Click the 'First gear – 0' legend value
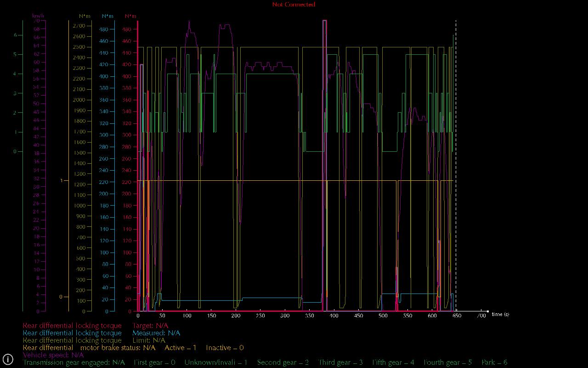This screenshot has width=588, height=368. point(154,362)
